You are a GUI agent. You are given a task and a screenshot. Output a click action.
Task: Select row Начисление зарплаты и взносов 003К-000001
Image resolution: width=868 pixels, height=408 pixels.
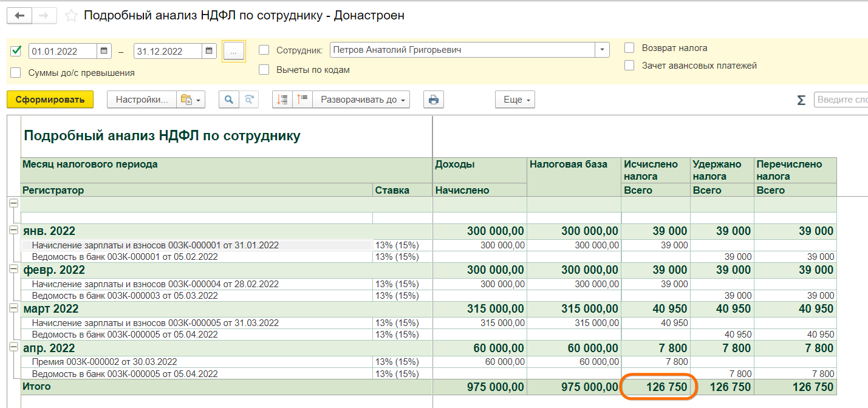click(x=196, y=245)
